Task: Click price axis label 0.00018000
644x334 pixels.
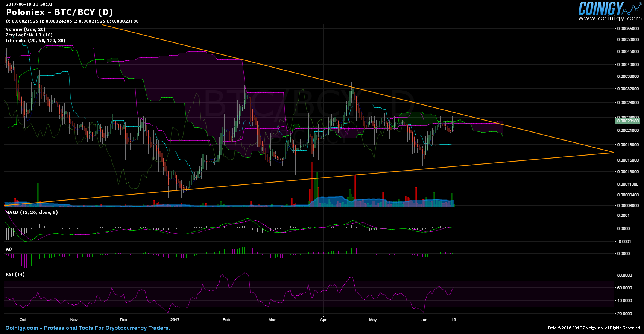Action: click(x=628, y=145)
